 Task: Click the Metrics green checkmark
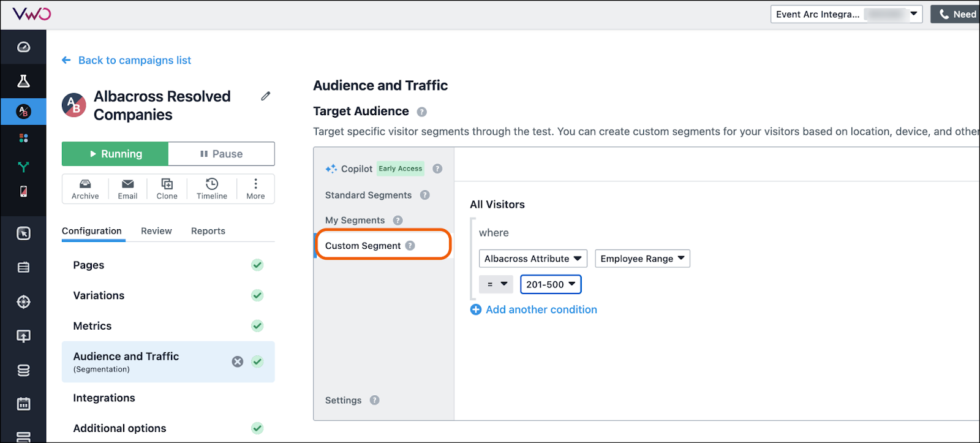pyautogui.click(x=257, y=326)
